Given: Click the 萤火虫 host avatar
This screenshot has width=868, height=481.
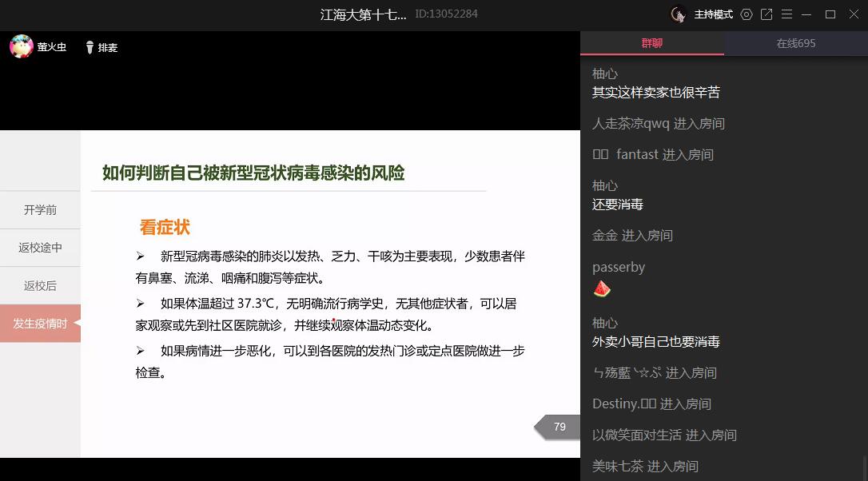Looking at the screenshot, I should (21, 47).
